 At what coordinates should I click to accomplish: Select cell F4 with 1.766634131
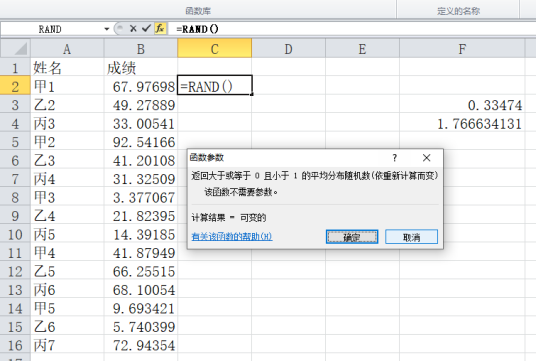tap(462, 122)
